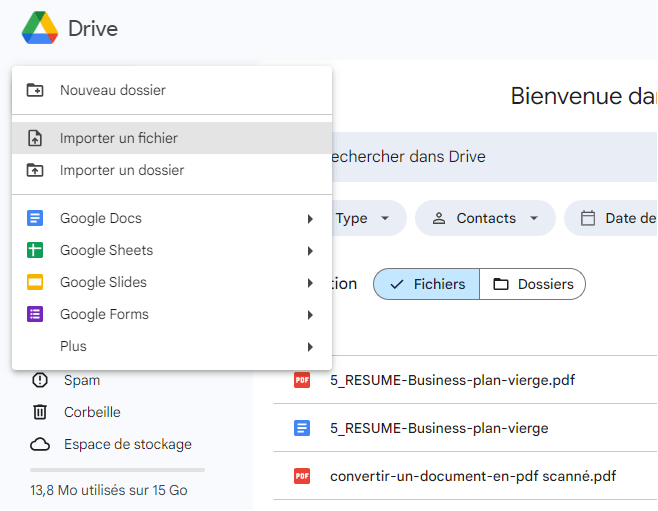Image resolution: width=658 pixels, height=511 pixels.
Task: Open the Google Docs menu entry
Action: [172, 218]
